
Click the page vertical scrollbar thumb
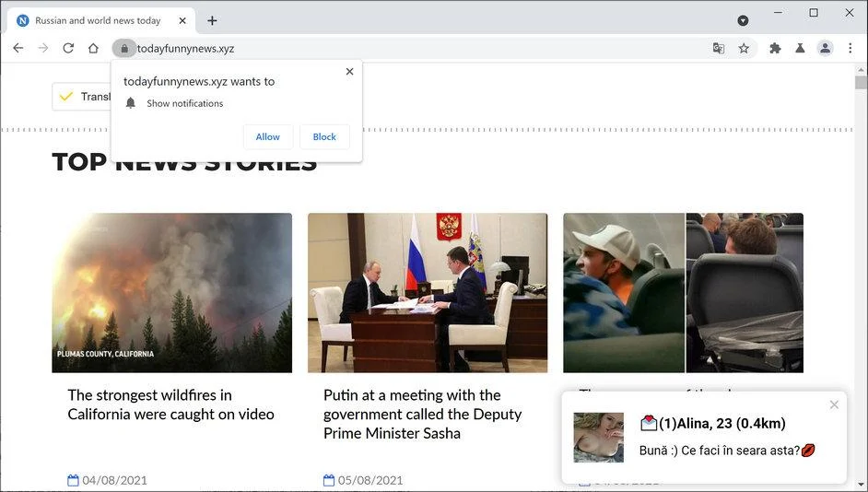pyautogui.click(x=861, y=83)
